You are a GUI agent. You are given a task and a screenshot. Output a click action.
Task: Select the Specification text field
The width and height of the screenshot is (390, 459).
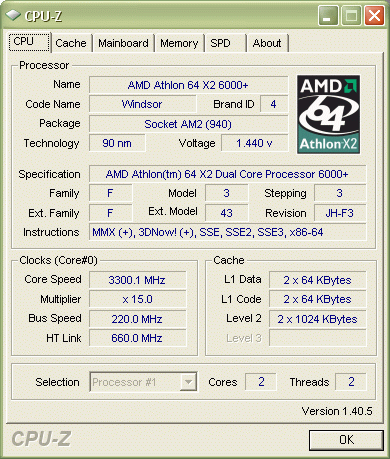pyautogui.click(x=227, y=174)
